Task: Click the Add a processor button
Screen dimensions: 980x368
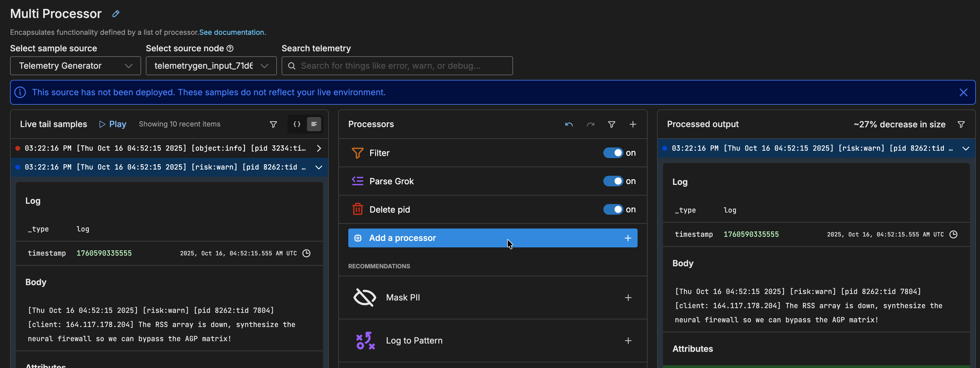Action: pos(492,238)
